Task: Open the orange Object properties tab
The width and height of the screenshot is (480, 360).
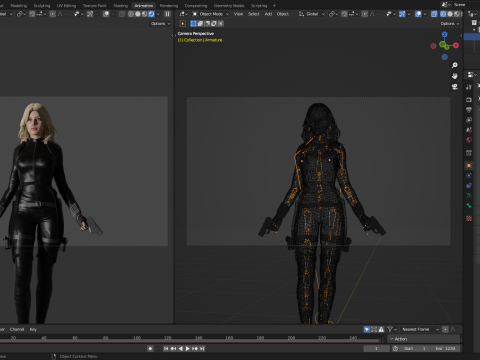Action: pyautogui.click(x=469, y=165)
